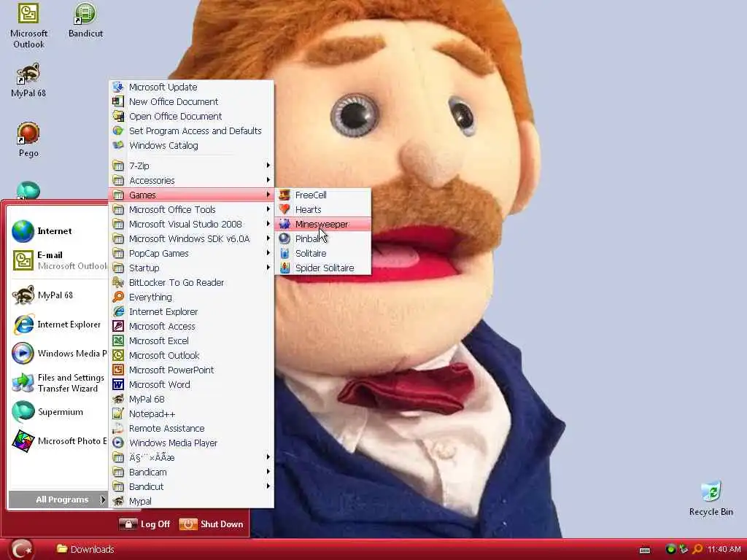The width and height of the screenshot is (747, 560).
Task: Open Remote Assistance
Action: coord(192,429)
